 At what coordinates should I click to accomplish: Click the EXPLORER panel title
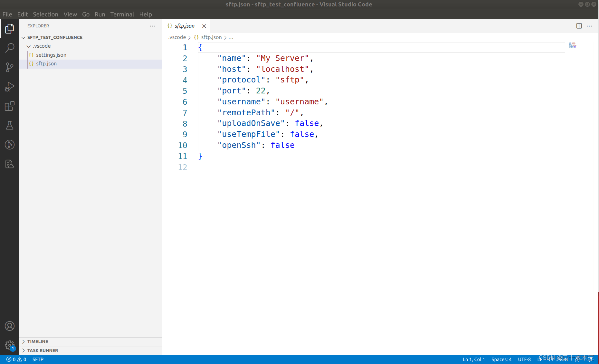coord(38,26)
